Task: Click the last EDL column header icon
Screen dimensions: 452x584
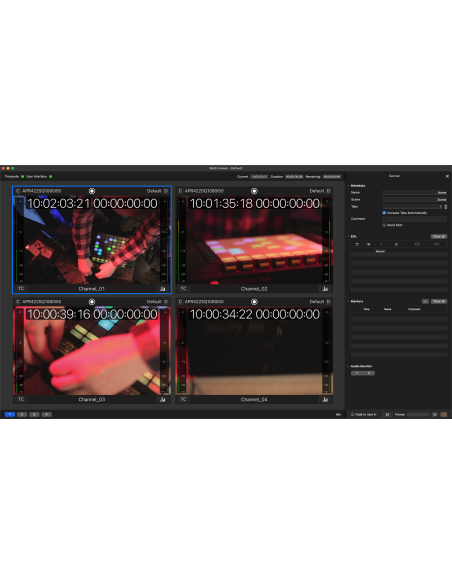Action: (x=436, y=244)
